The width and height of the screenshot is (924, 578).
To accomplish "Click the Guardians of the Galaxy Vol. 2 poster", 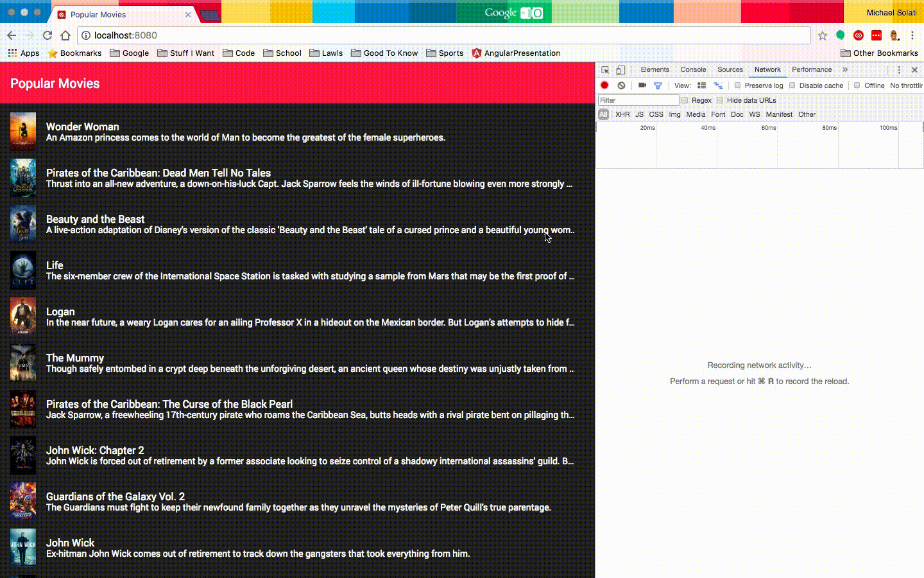I will point(23,502).
